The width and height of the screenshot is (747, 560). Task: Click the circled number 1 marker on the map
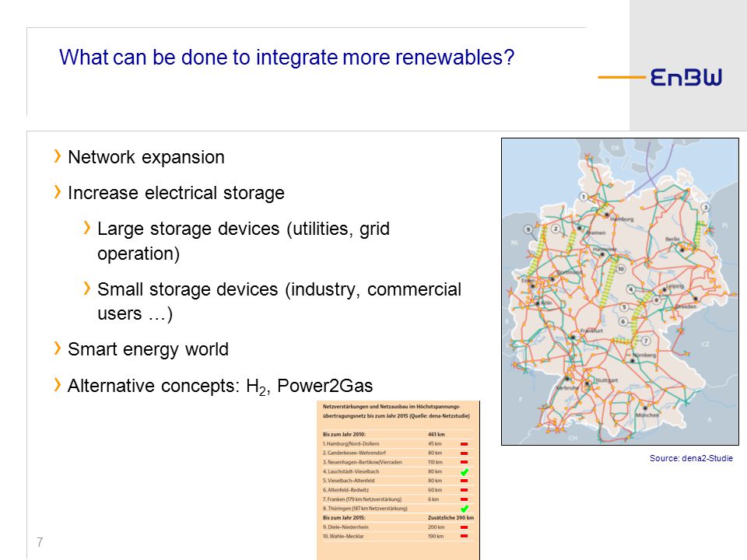coord(584,197)
